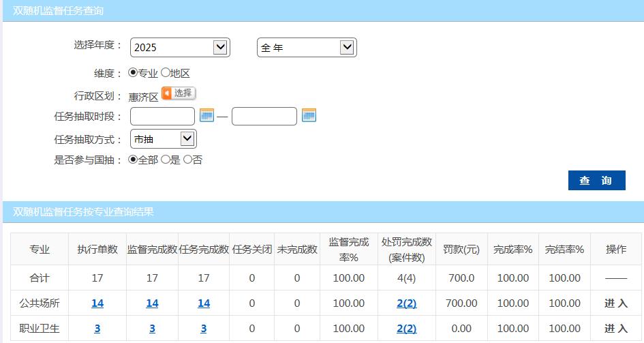644x343 pixels.
Task: Click the 选择 administrative region button
Action: tap(179, 93)
